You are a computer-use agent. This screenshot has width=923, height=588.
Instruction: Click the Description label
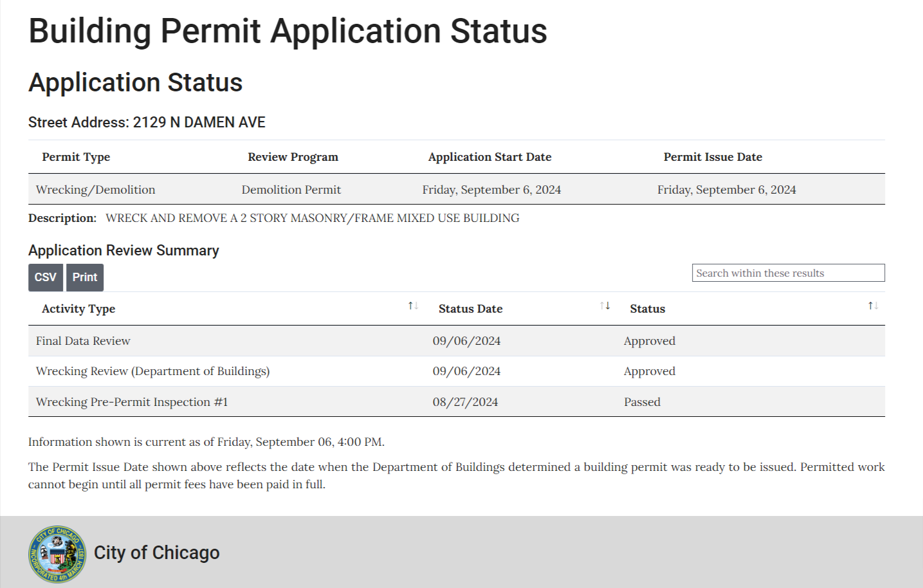point(62,218)
